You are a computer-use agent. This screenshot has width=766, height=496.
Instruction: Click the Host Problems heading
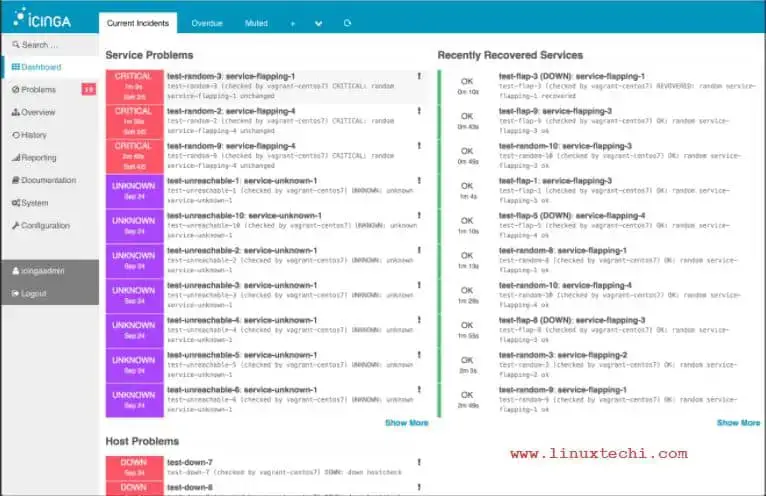[142, 441]
